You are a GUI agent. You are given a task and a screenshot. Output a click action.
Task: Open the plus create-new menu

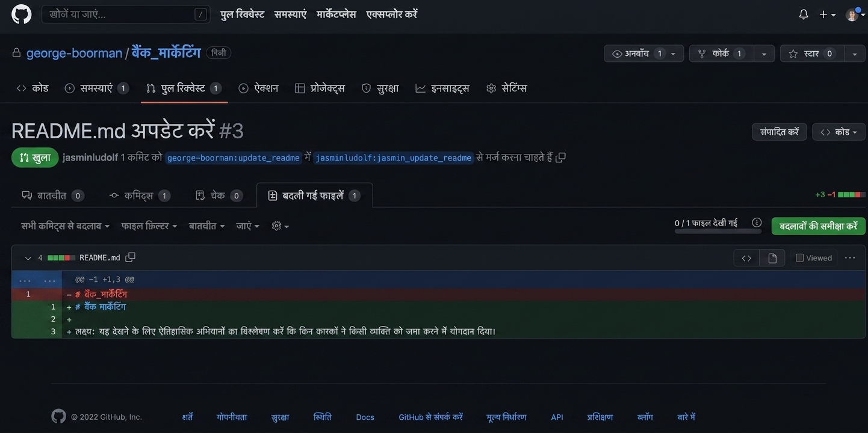828,14
